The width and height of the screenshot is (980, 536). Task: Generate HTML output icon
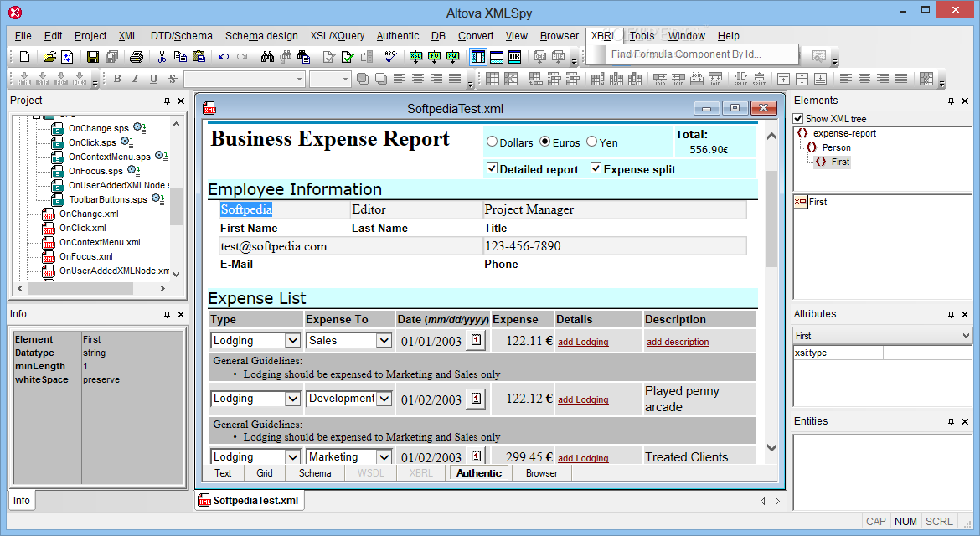coord(24,79)
